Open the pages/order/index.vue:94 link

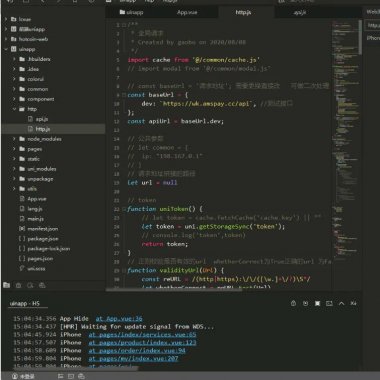coord(137,350)
